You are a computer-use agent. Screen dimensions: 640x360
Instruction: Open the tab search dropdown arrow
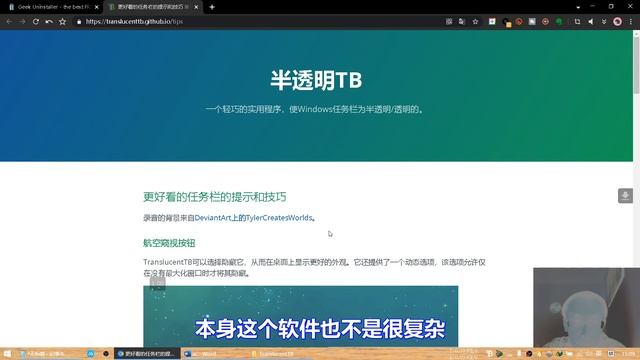click(578, 7)
